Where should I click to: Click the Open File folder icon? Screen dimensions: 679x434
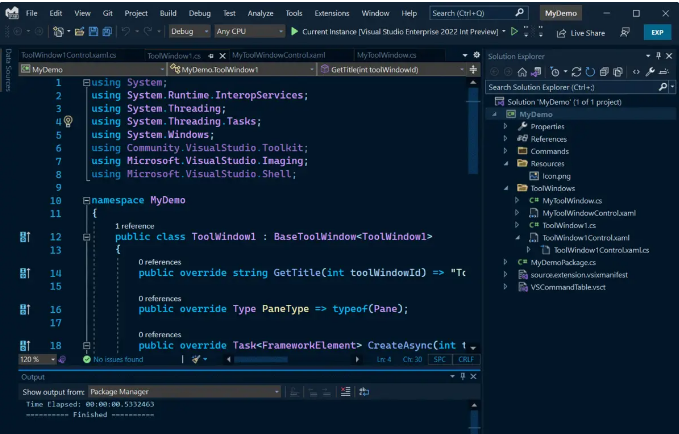click(79, 32)
